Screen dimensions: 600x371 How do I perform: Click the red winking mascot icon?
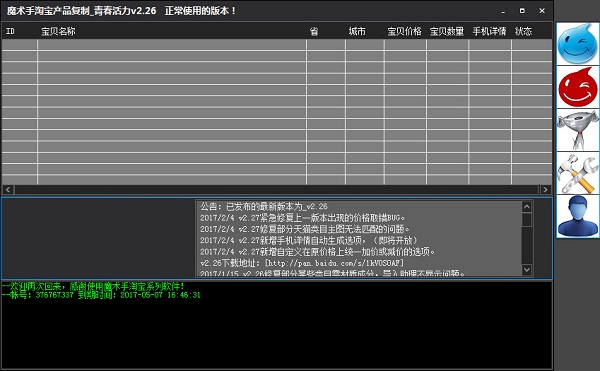point(577,87)
